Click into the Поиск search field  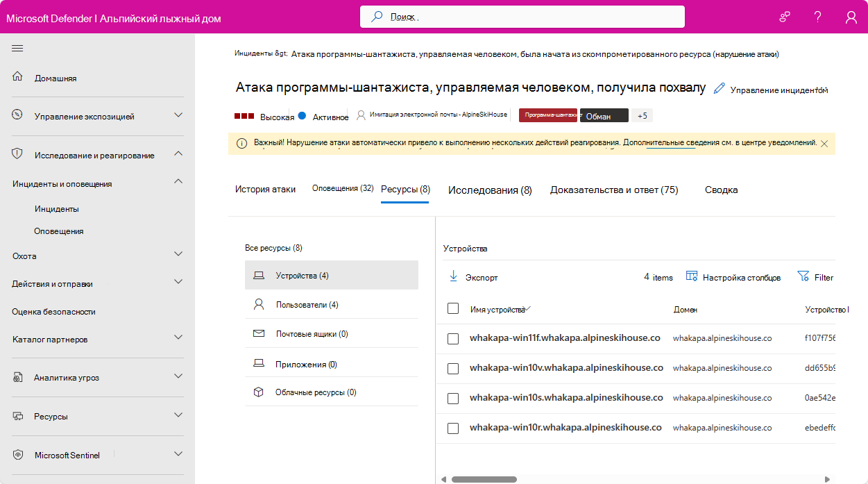point(522,17)
